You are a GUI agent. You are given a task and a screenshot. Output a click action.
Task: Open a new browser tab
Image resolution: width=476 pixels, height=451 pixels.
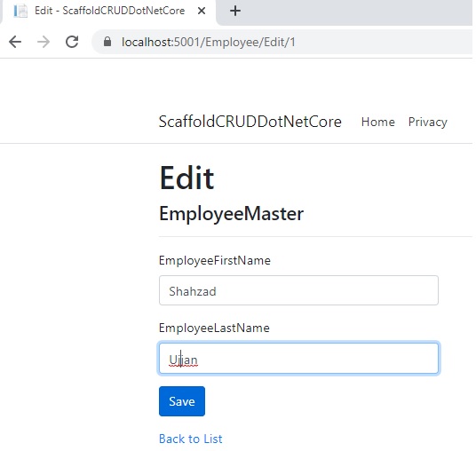(235, 12)
